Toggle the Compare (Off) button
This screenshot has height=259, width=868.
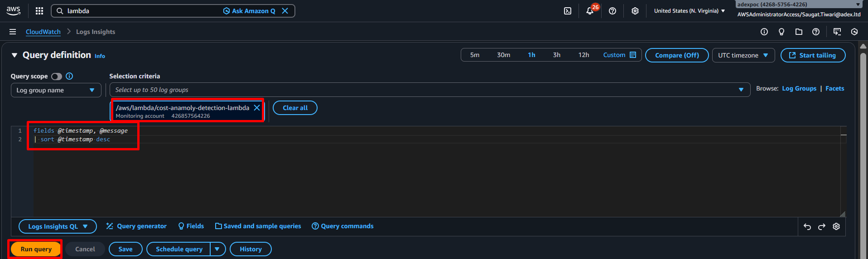tap(677, 55)
